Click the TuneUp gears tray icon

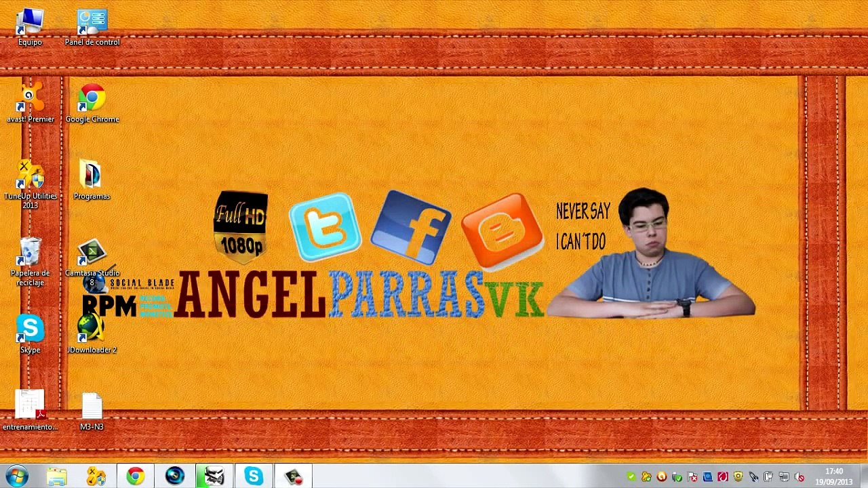646,476
